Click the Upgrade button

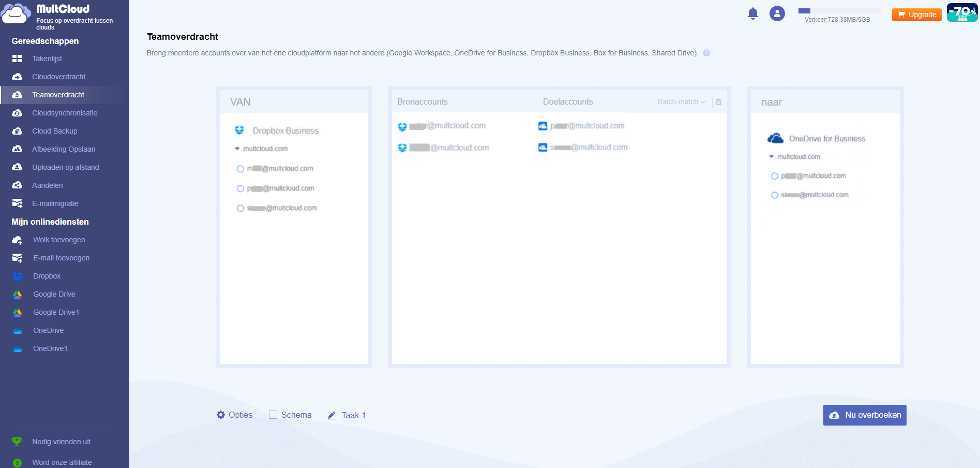(917, 14)
